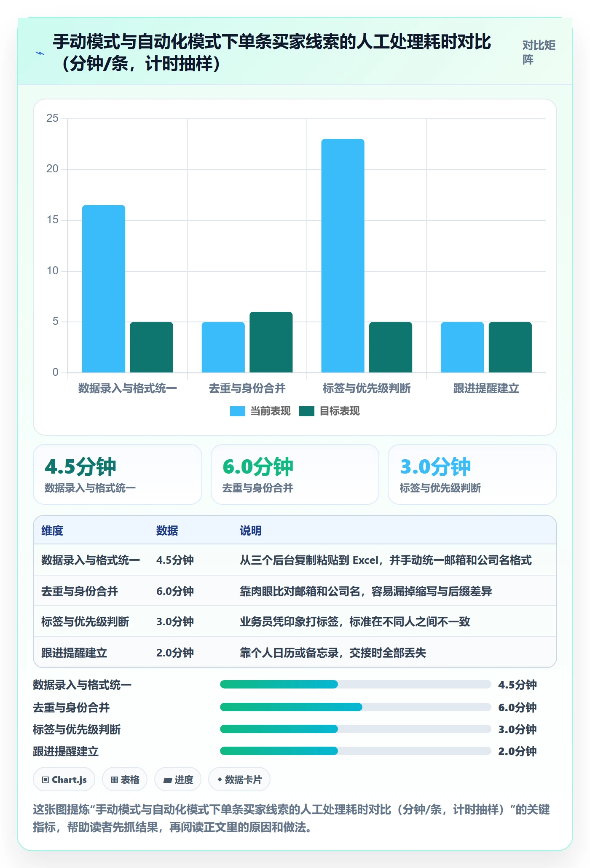Click the lightning bolt icon beside the title
This screenshot has height=868, width=590.
[40, 53]
